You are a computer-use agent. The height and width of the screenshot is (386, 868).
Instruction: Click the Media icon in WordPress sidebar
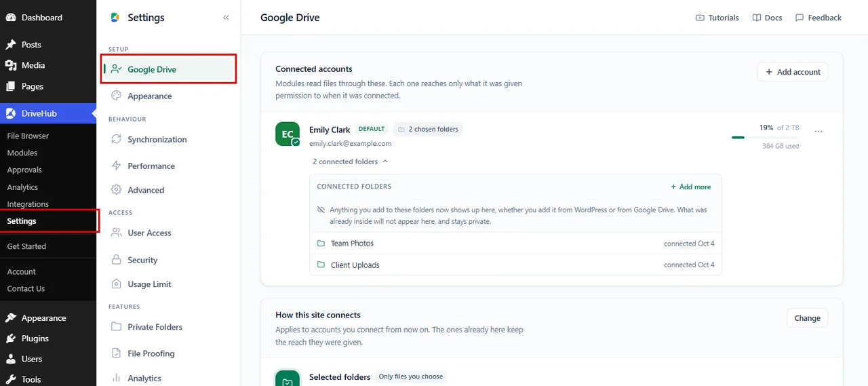11,65
